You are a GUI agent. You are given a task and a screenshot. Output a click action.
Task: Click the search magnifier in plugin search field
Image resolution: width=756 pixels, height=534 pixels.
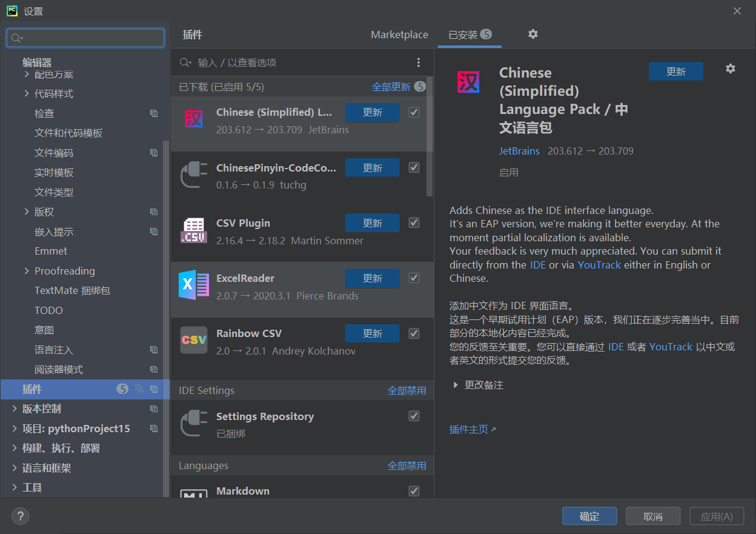[x=187, y=63]
